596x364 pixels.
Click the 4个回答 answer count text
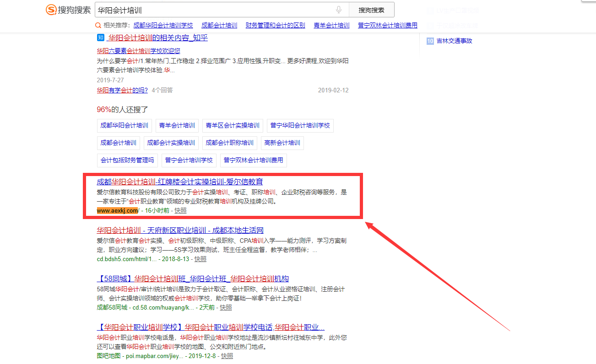163,90
